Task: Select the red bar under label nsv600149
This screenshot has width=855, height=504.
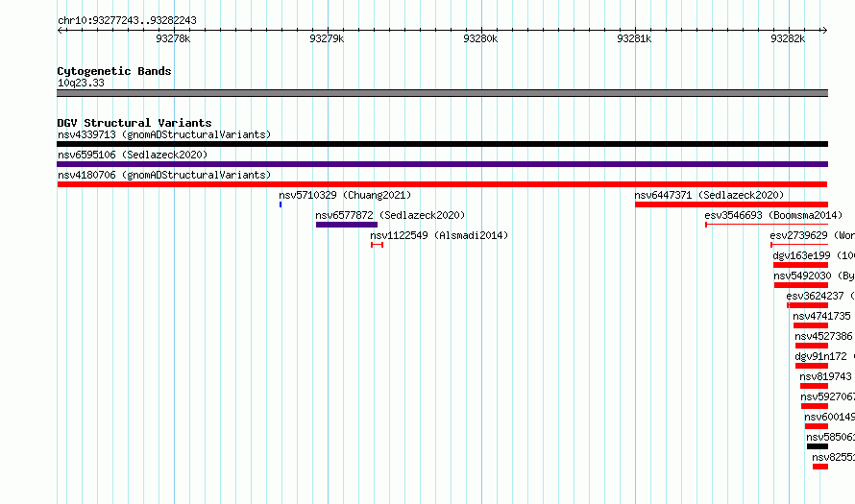Action: 817,426
